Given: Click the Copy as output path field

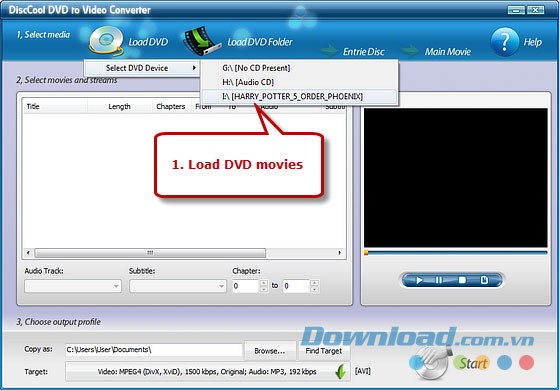Looking at the screenshot, I should coord(154,350).
